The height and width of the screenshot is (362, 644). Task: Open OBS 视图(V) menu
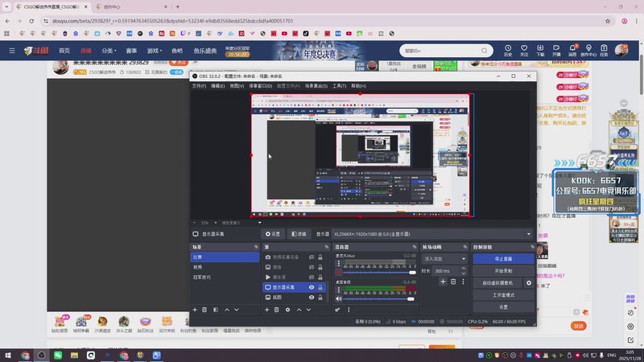237,86
